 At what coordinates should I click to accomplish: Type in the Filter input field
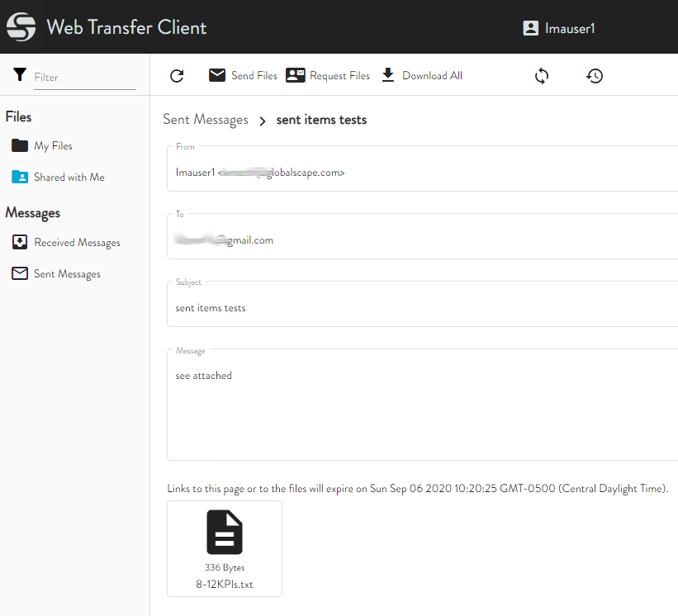[84, 77]
